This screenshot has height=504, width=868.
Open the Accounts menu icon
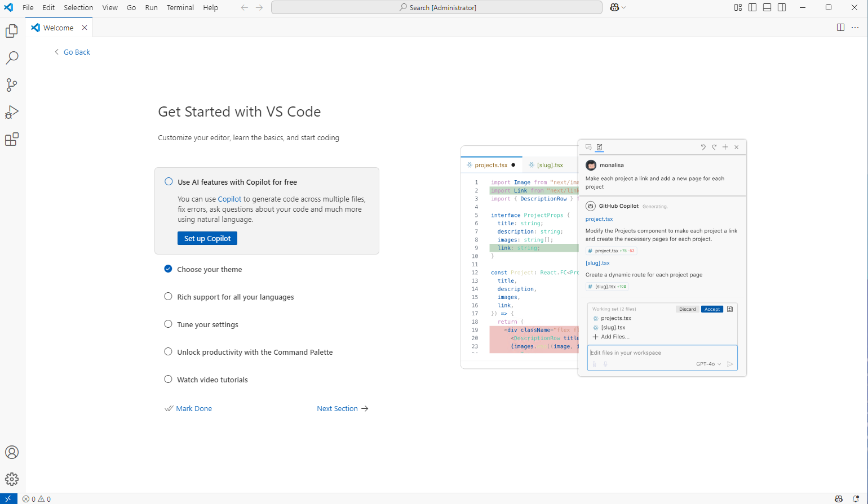pyautogui.click(x=12, y=452)
